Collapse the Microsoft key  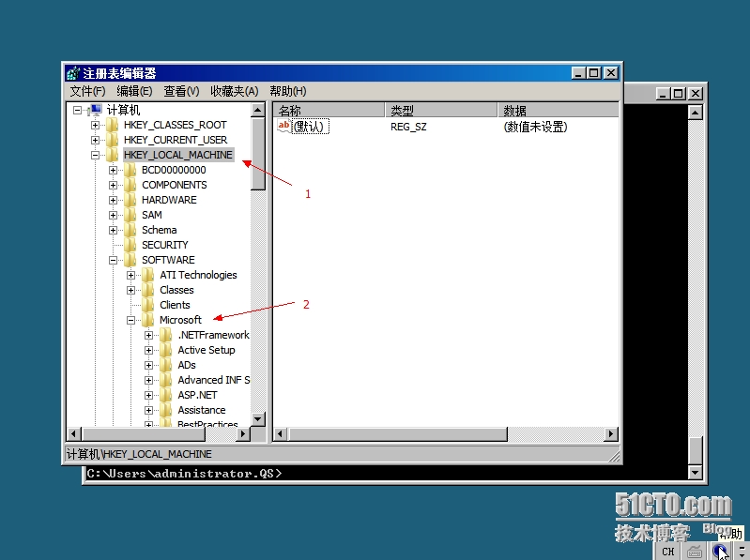pos(131,320)
